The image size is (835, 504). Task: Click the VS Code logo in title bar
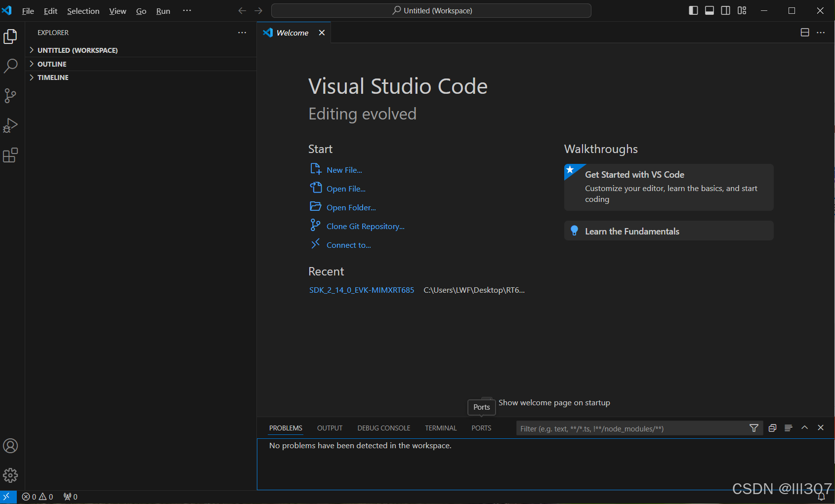tap(7, 10)
